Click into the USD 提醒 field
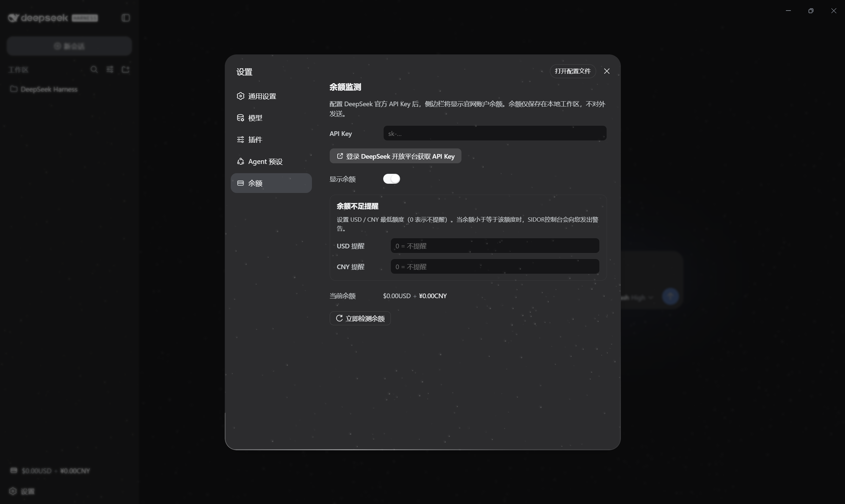The image size is (845, 504). 495,245
